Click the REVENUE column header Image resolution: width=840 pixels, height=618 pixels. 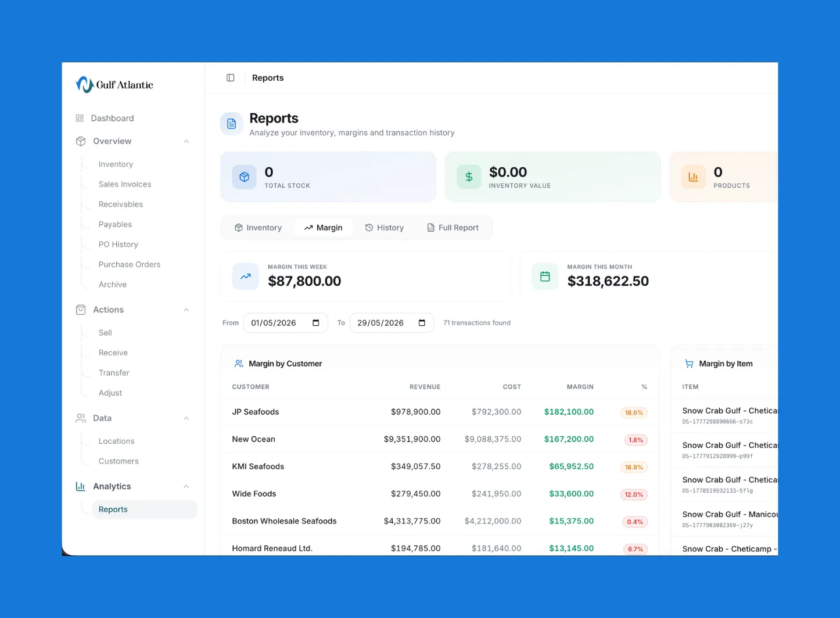[425, 387]
